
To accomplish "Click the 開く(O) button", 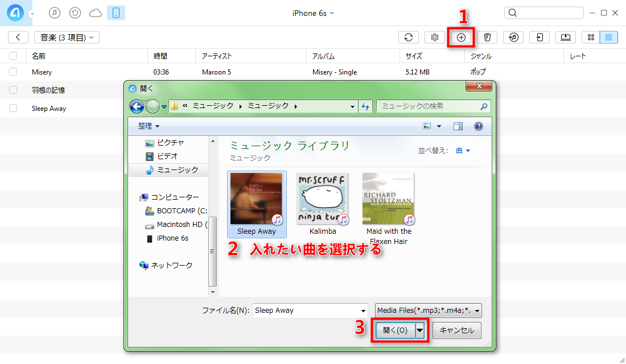I will (396, 330).
